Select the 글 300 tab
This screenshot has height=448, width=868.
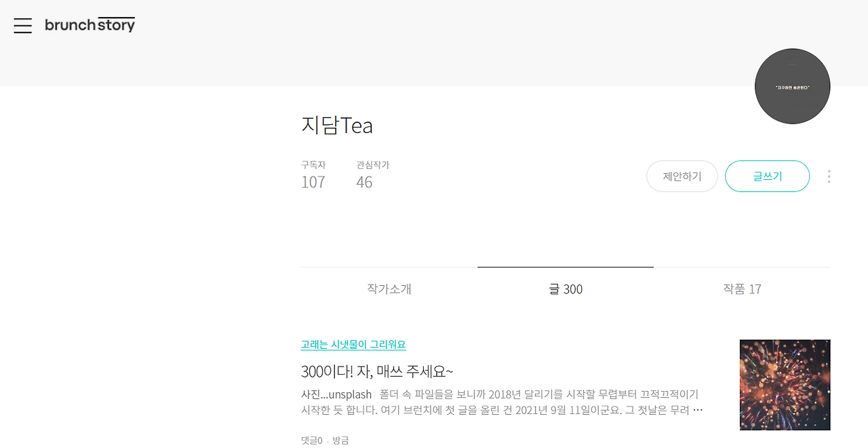565,288
